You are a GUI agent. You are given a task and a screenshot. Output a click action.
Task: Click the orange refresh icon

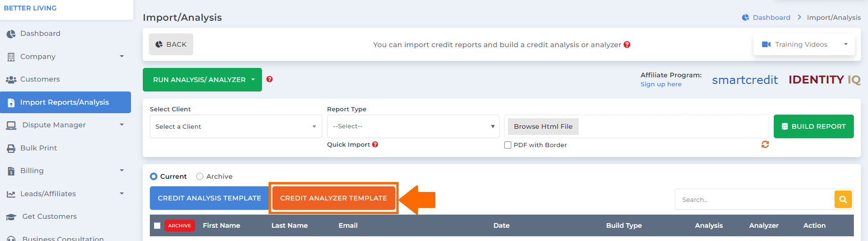pyautogui.click(x=765, y=144)
